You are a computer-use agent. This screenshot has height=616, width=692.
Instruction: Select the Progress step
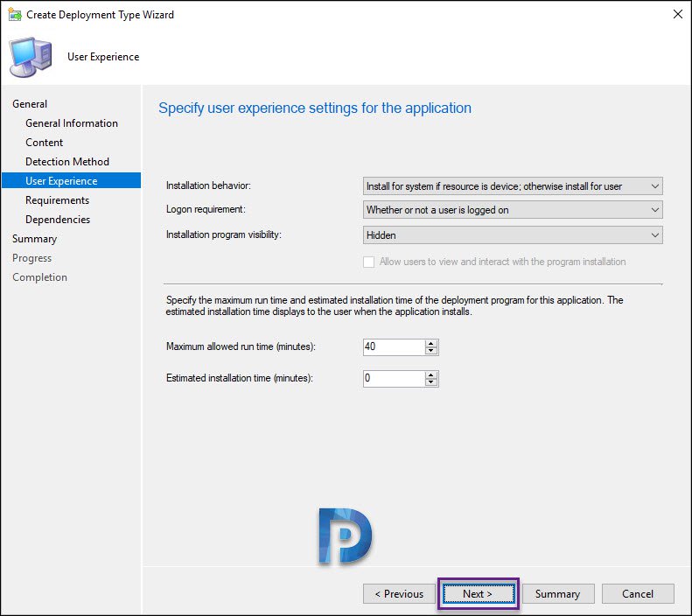pos(31,258)
